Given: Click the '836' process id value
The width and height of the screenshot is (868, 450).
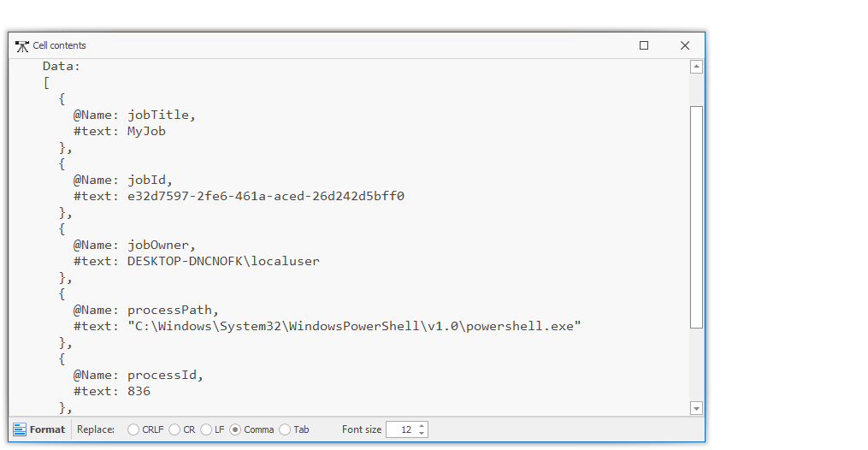Looking at the screenshot, I should (139, 391).
